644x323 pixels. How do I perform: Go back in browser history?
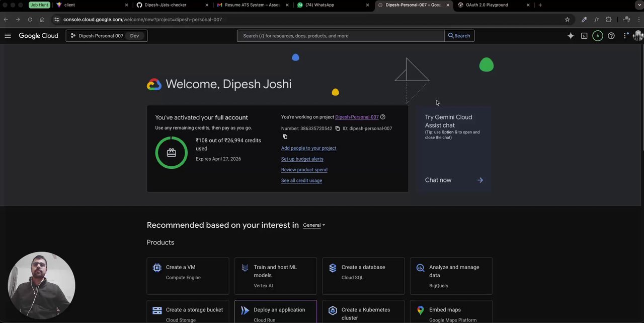coord(6,20)
